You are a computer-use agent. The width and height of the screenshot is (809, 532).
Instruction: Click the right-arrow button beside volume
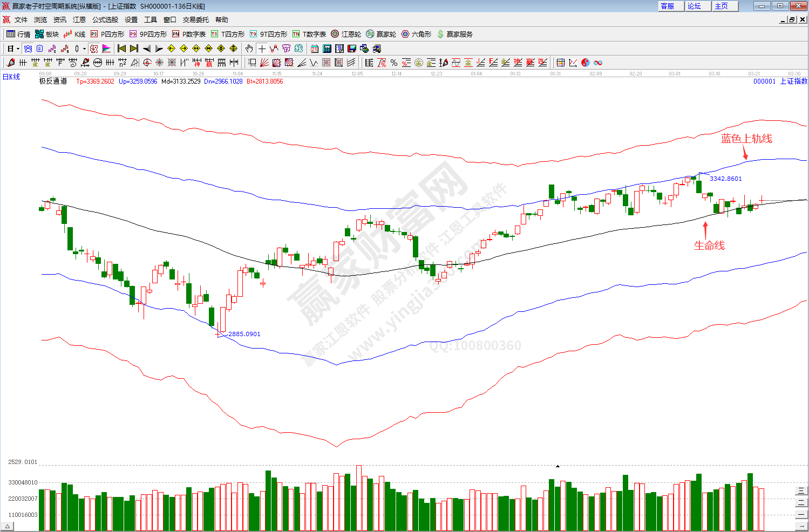pos(801,526)
